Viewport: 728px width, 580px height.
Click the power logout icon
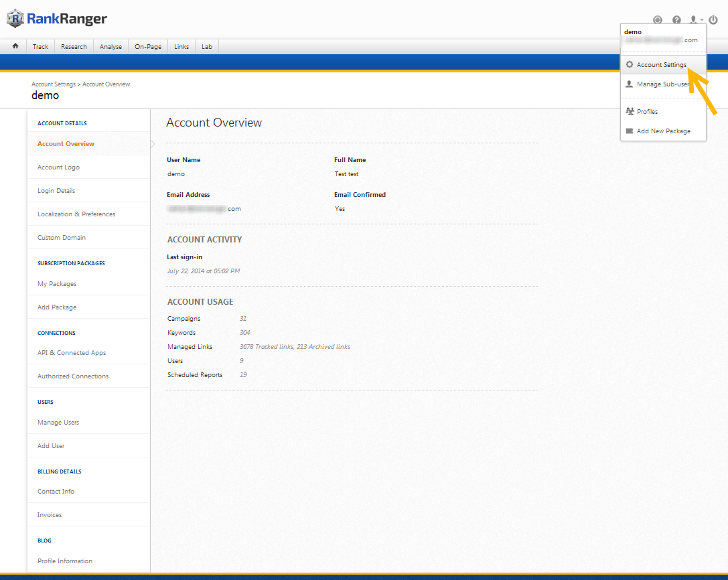tap(713, 20)
